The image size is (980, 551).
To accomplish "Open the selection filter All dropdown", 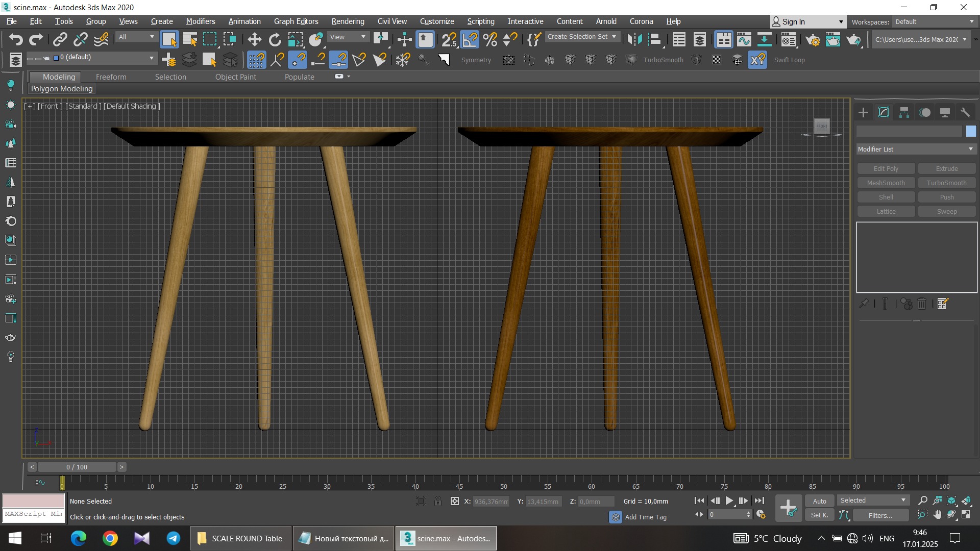I will coord(136,37).
